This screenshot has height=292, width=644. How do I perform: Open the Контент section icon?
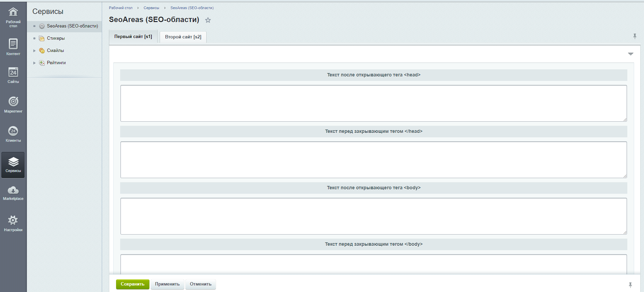point(13,47)
